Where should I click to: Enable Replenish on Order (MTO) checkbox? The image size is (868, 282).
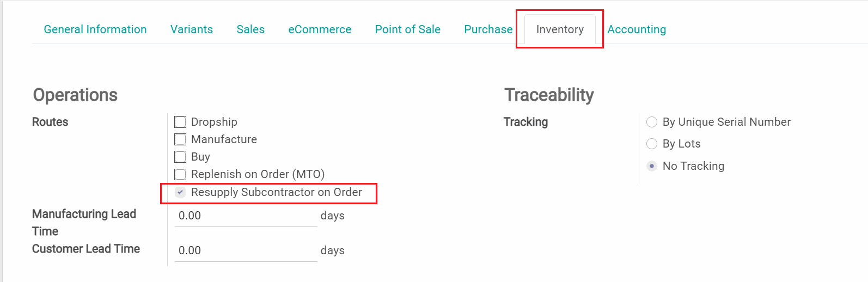180,174
